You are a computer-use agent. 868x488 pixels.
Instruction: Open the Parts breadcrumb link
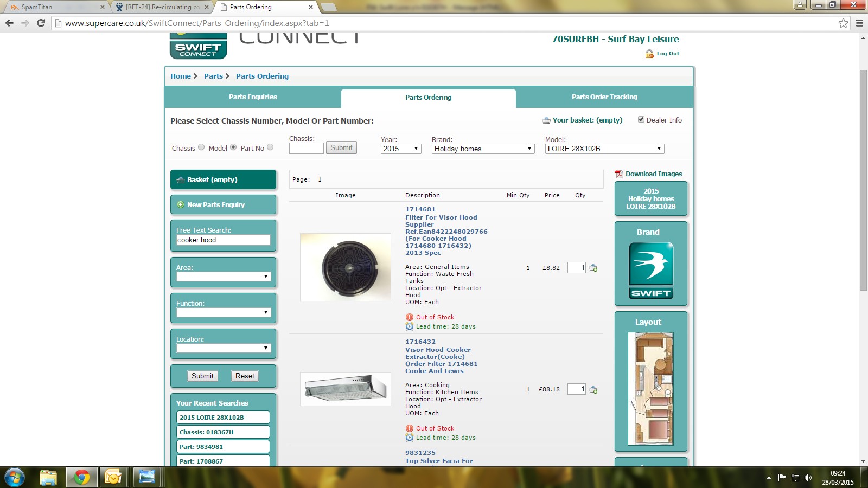click(213, 76)
